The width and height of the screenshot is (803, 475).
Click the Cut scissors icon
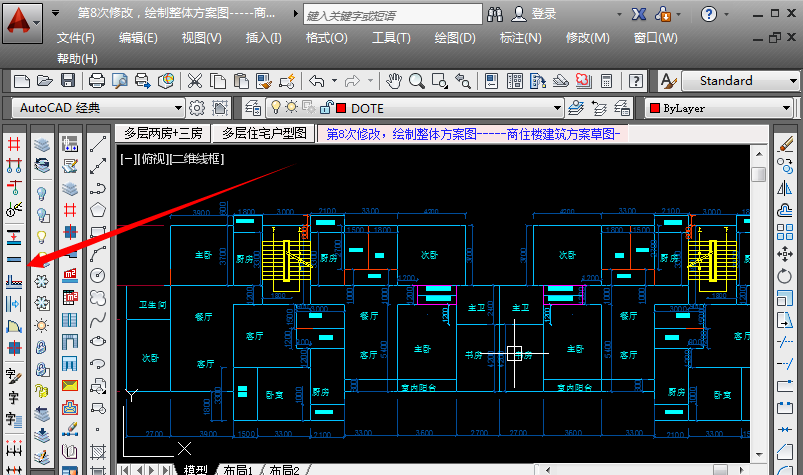[x=195, y=81]
